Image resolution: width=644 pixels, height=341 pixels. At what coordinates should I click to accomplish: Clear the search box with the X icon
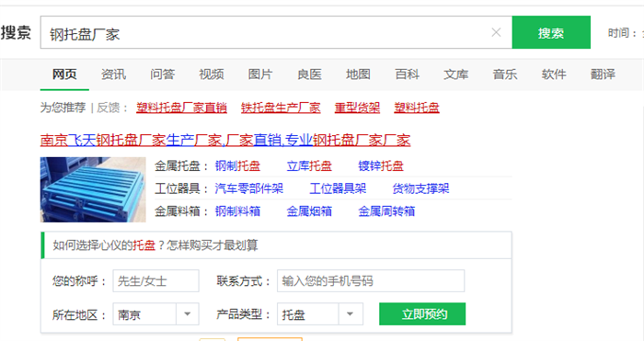[x=496, y=32]
